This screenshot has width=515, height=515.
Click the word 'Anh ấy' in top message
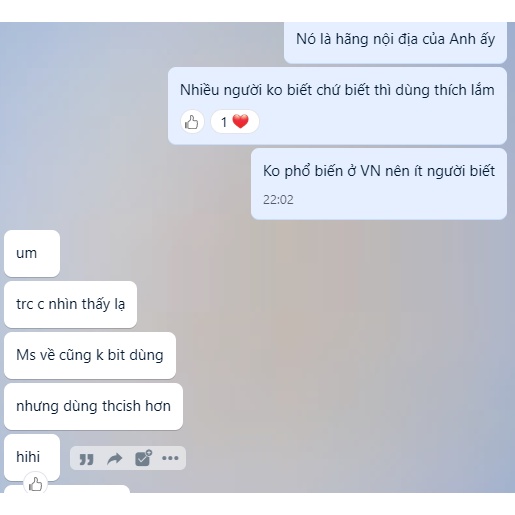pos(472,39)
